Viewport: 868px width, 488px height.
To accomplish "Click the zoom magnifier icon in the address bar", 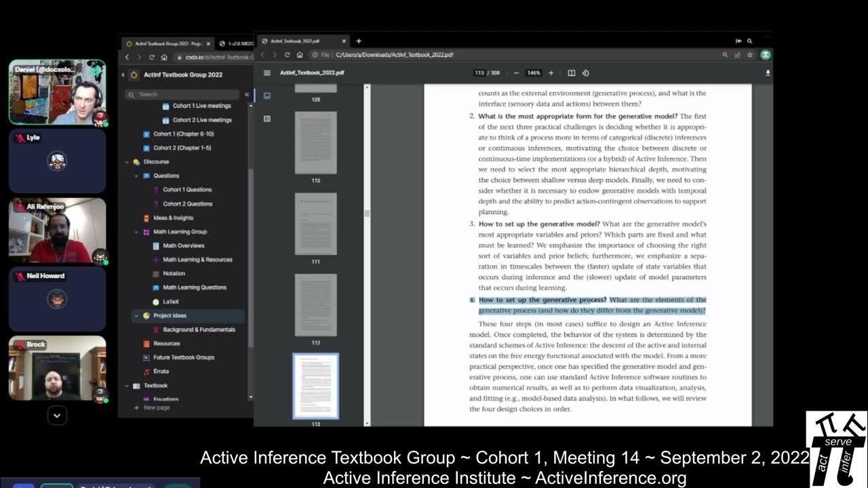I will [x=725, y=55].
